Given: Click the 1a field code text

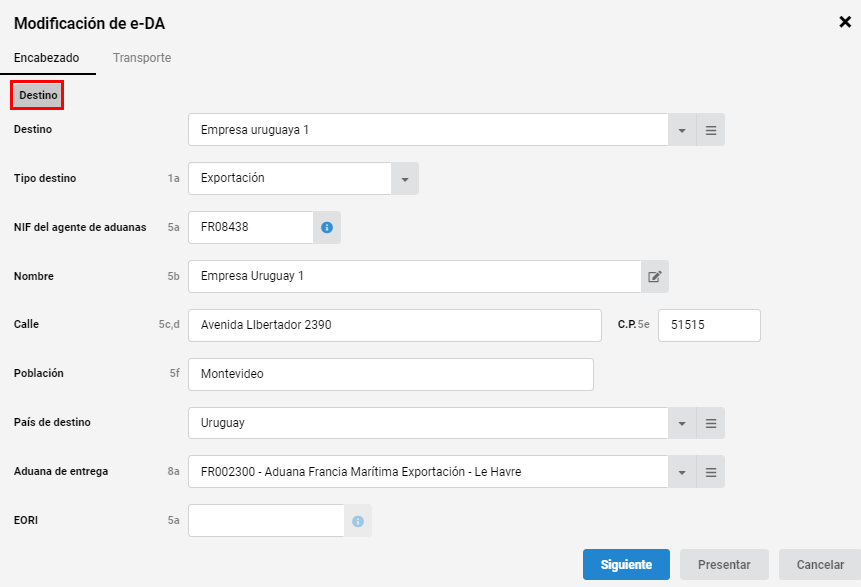Looking at the screenshot, I should [174, 178].
